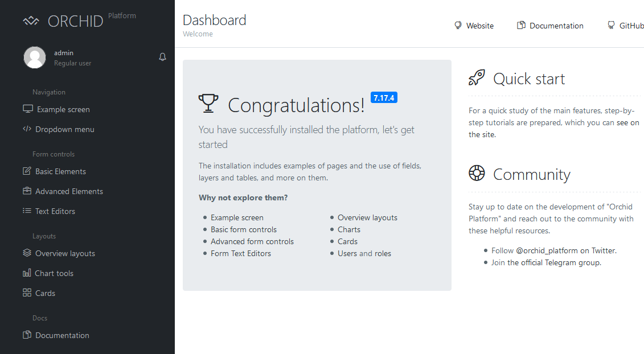Click the Cards grid icon
The width and height of the screenshot is (644, 354).
[x=27, y=293]
